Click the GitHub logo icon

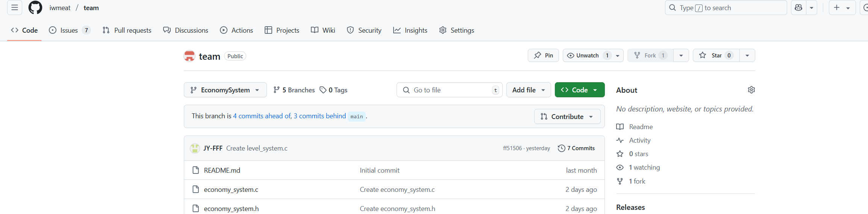pyautogui.click(x=35, y=8)
